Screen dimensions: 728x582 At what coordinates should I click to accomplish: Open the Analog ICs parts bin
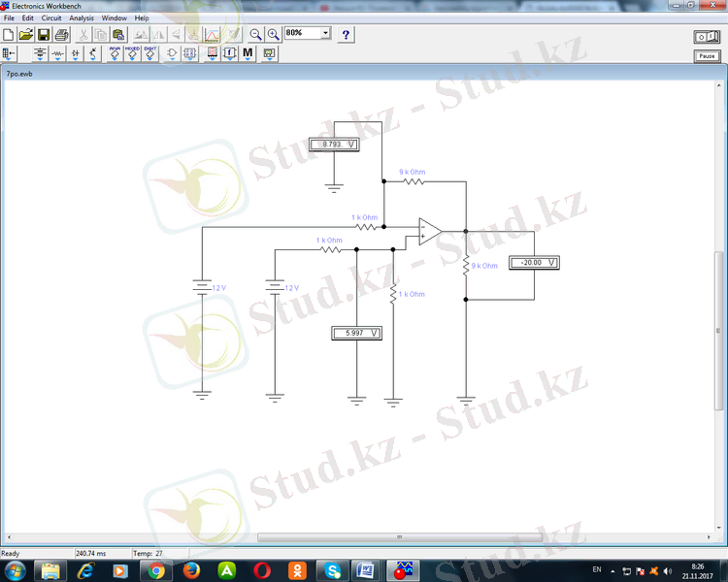pyautogui.click(x=115, y=54)
